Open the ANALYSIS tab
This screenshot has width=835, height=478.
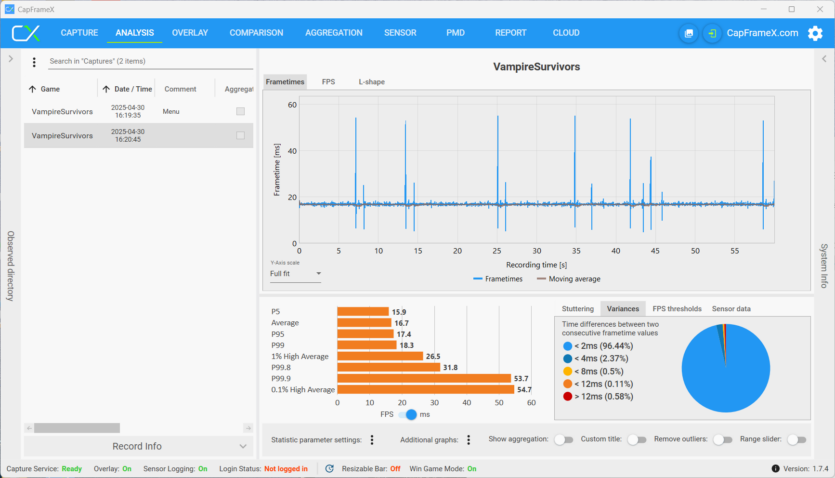(x=135, y=33)
